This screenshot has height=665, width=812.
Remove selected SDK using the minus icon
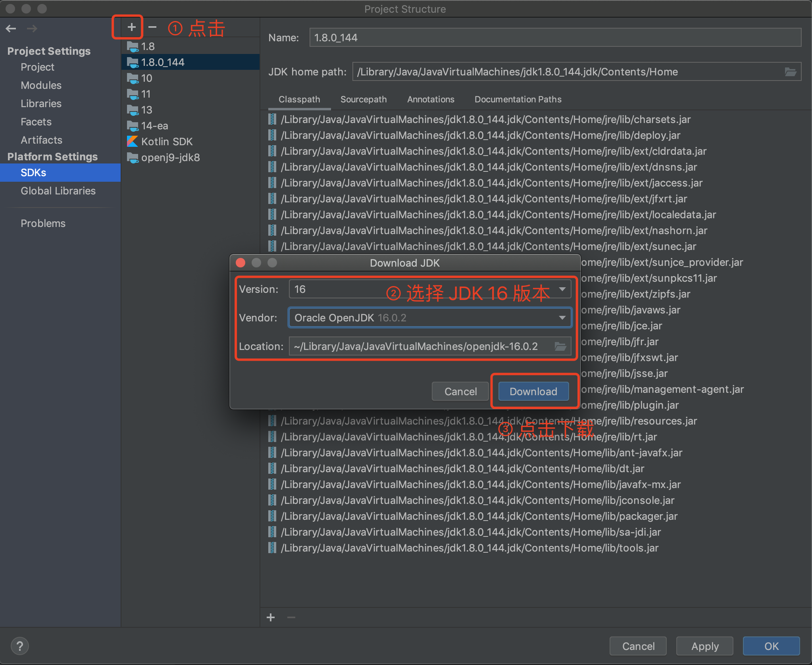click(x=152, y=27)
